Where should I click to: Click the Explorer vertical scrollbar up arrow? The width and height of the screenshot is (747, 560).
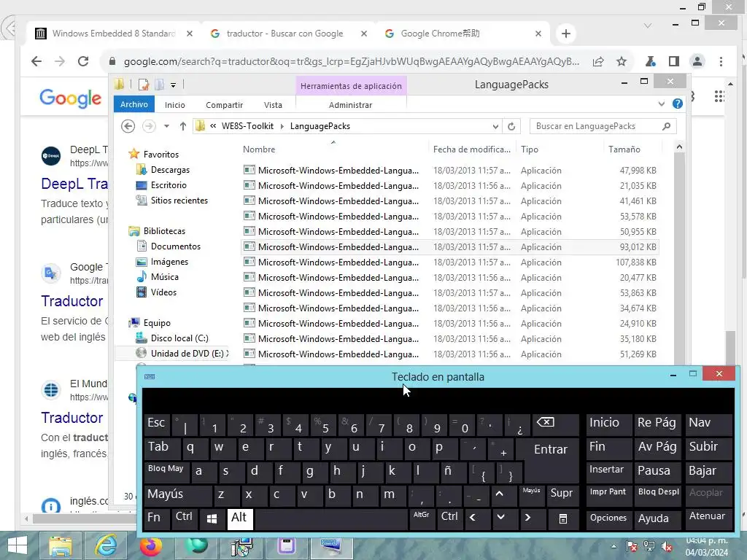point(679,147)
